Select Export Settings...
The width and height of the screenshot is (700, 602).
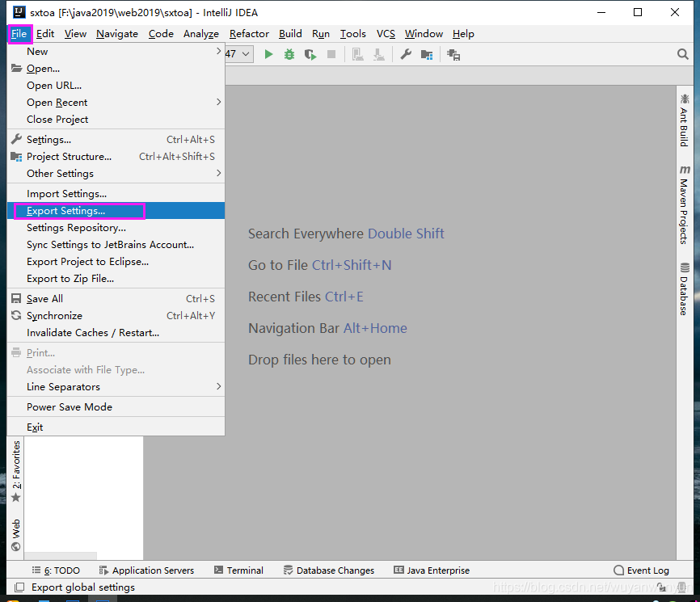(116, 211)
